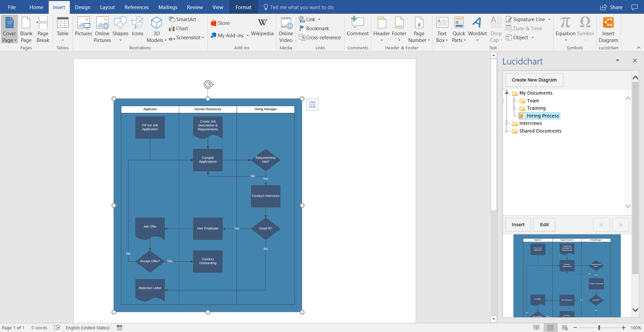
Task: Insert an Object
Action: point(520,38)
